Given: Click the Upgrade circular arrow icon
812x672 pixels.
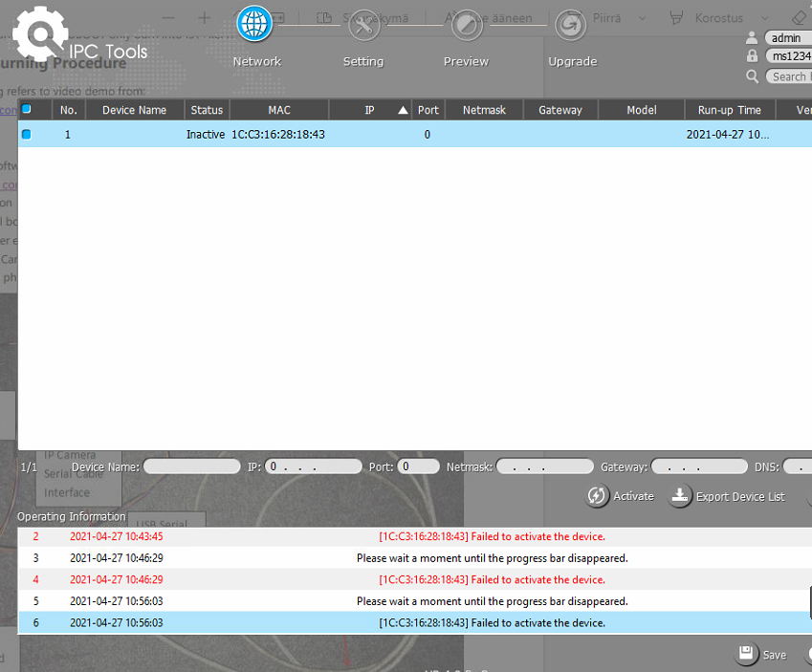Looking at the screenshot, I should tap(571, 25).
